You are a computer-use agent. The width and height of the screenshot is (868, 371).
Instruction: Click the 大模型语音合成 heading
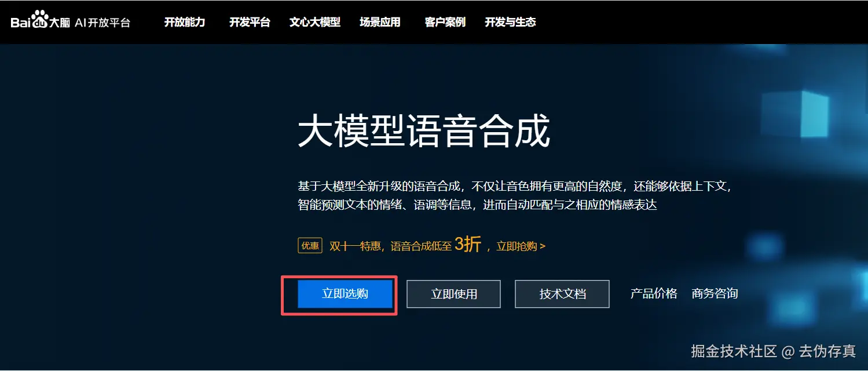point(424,132)
